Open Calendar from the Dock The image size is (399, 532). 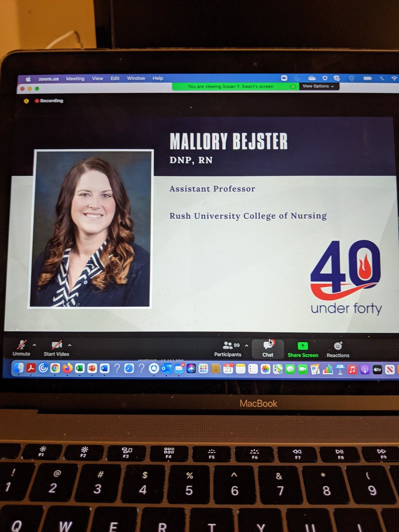228,368
